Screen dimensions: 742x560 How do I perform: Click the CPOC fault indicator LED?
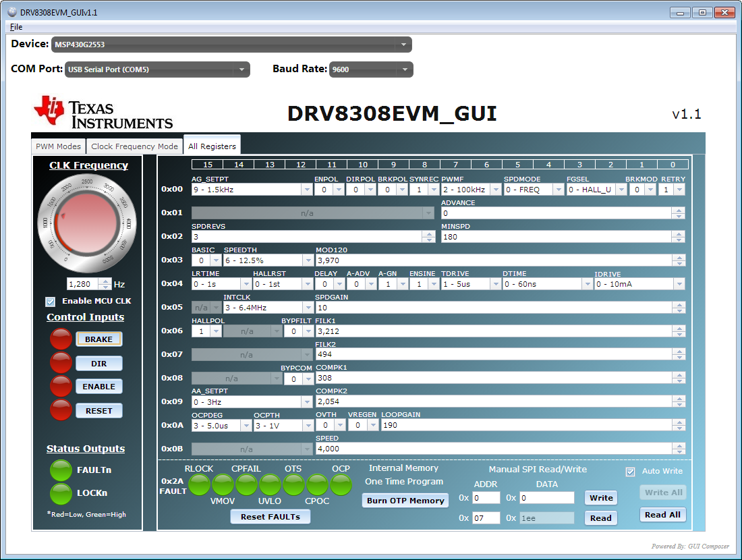(318, 484)
